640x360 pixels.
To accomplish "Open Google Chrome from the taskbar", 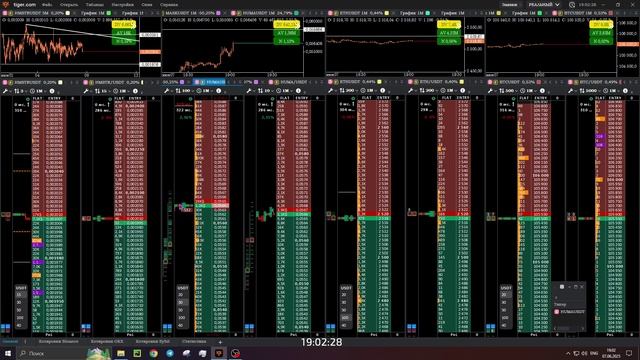I will tap(153, 353).
